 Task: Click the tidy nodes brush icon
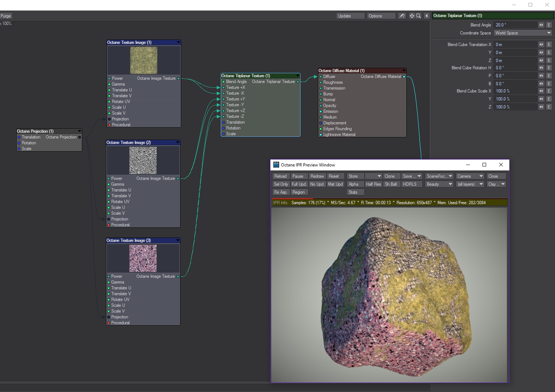click(x=402, y=16)
